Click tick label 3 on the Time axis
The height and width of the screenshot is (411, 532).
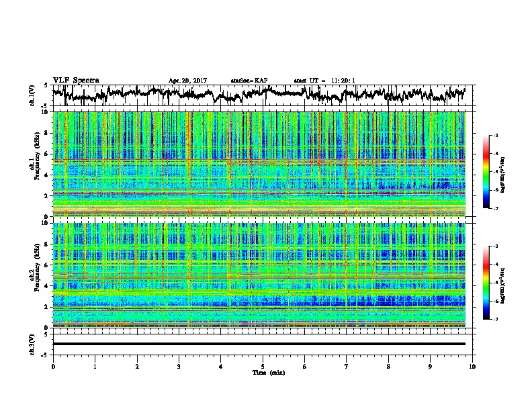pyautogui.click(x=179, y=367)
